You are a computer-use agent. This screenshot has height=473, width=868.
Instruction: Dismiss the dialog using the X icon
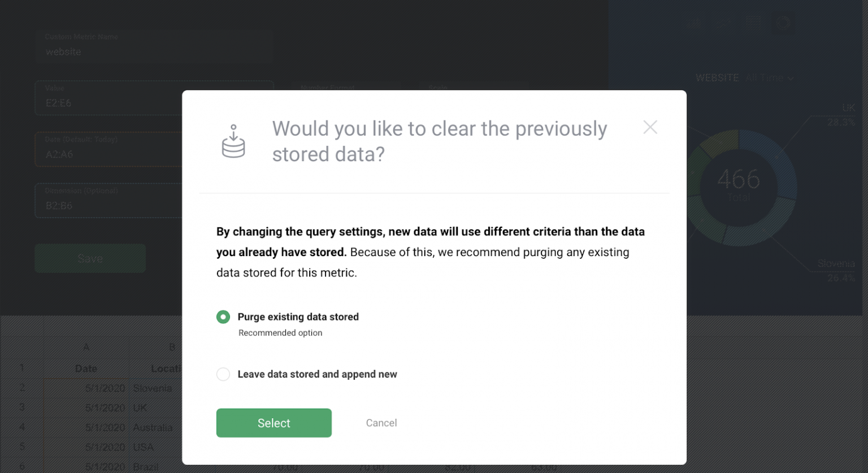click(650, 127)
